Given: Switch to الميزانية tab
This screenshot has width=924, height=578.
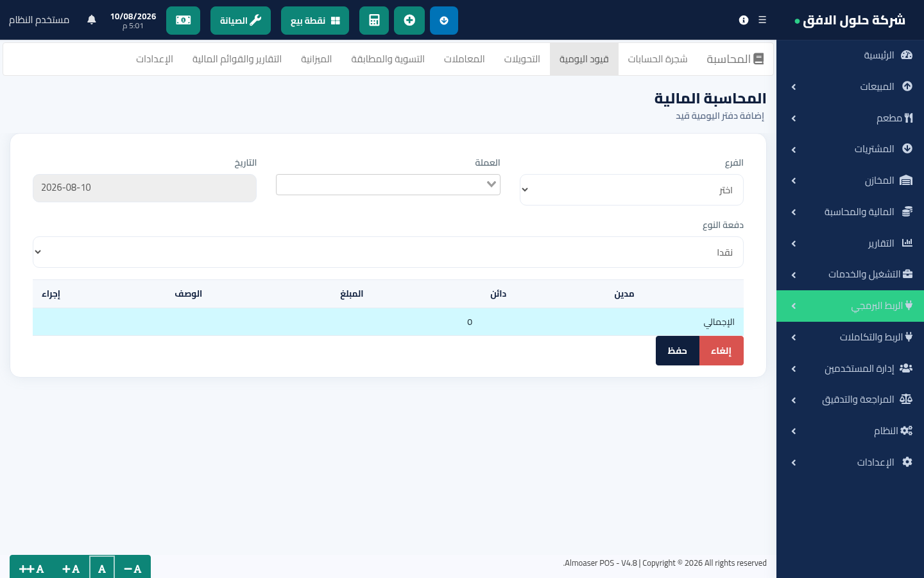Looking at the screenshot, I should [x=316, y=59].
